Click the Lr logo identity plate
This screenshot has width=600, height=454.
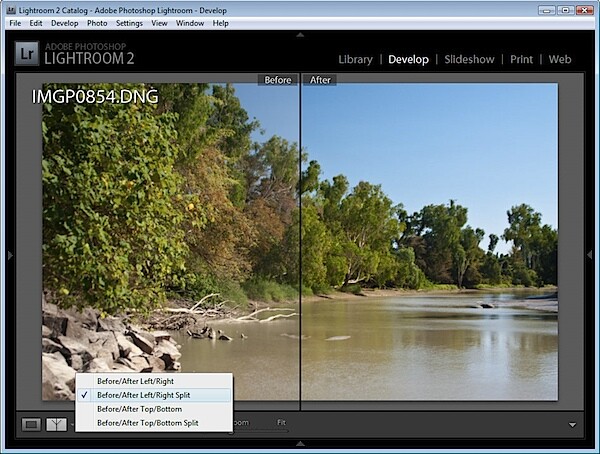(x=26, y=54)
